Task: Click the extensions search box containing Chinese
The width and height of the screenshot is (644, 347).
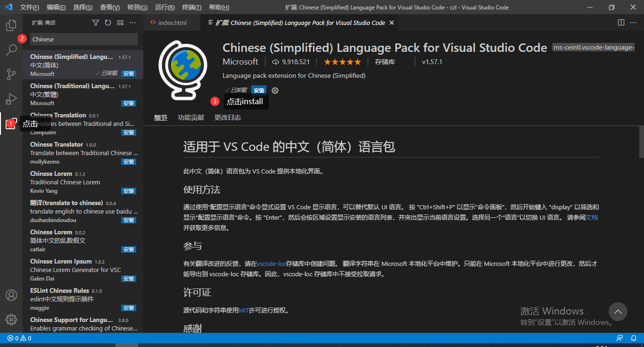Action: 84,39
